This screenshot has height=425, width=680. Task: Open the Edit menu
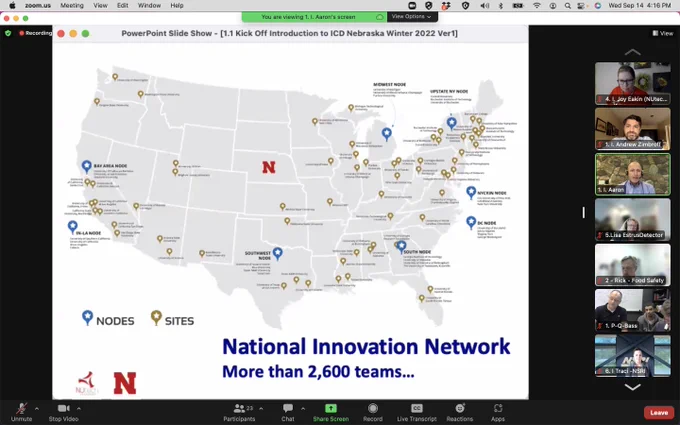[x=123, y=5]
